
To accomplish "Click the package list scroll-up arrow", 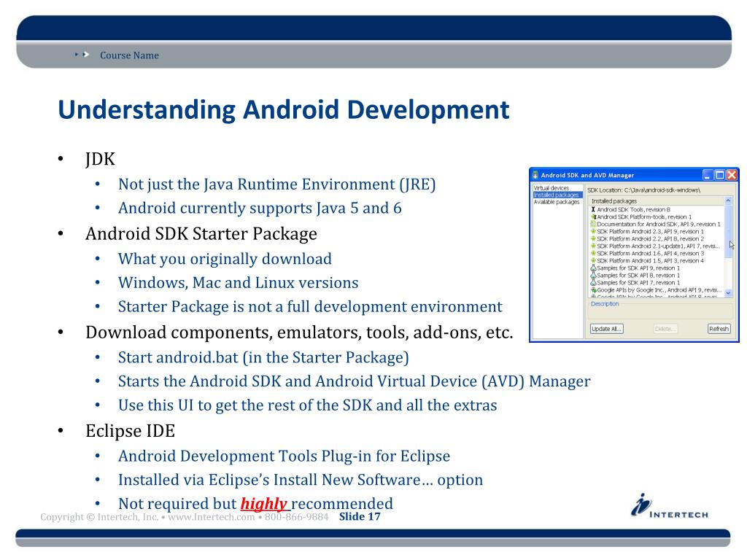I will (x=728, y=201).
